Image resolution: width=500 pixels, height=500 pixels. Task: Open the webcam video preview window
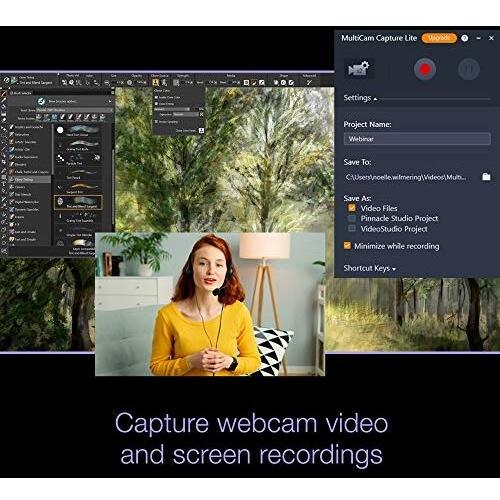pyautogui.click(x=210, y=304)
